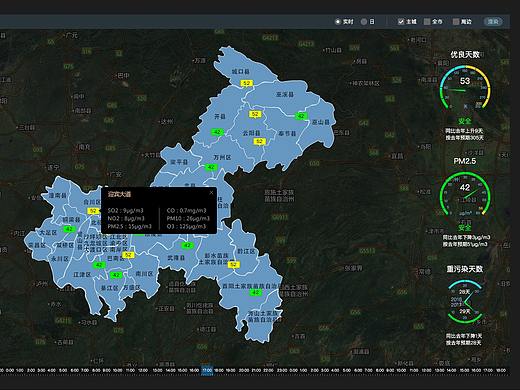Click the 优良天数 panel heading
The image size is (520, 390).
point(465,54)
